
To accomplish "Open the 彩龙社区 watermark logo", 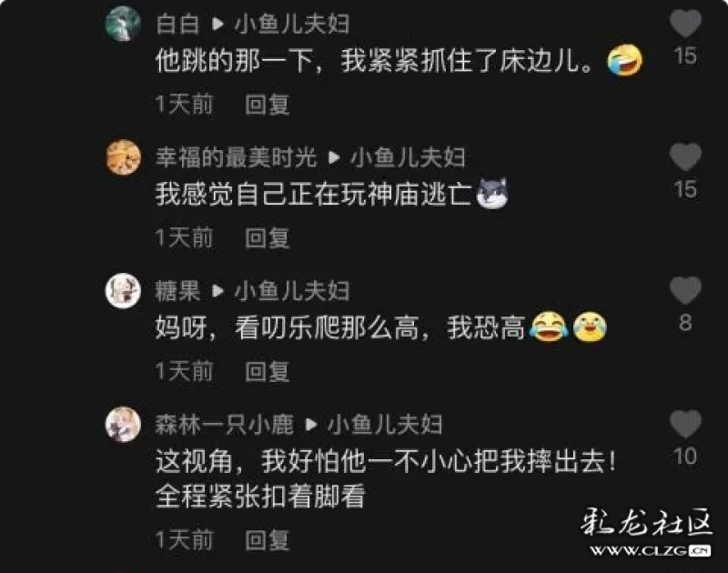I will 647,532.
